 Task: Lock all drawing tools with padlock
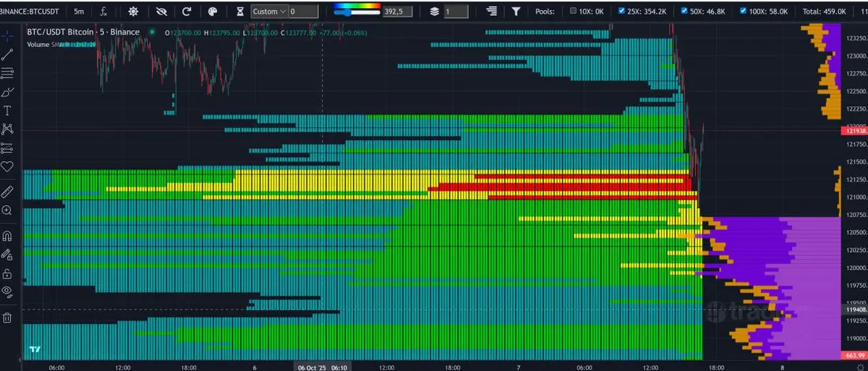(7, 273)
